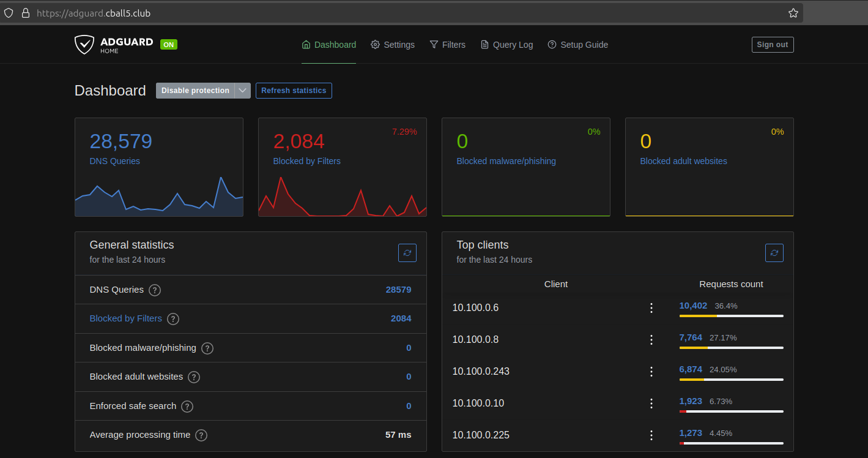This screenshot has width=868, height=458.
Task: Open options menu for client 10.100.0.6
Action: coord(651,308)
